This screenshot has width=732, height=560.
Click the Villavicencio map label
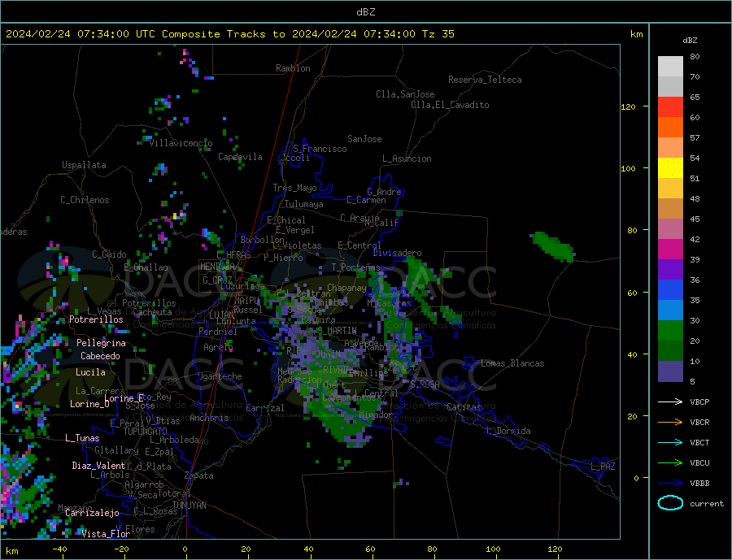(x=181, y=143)
